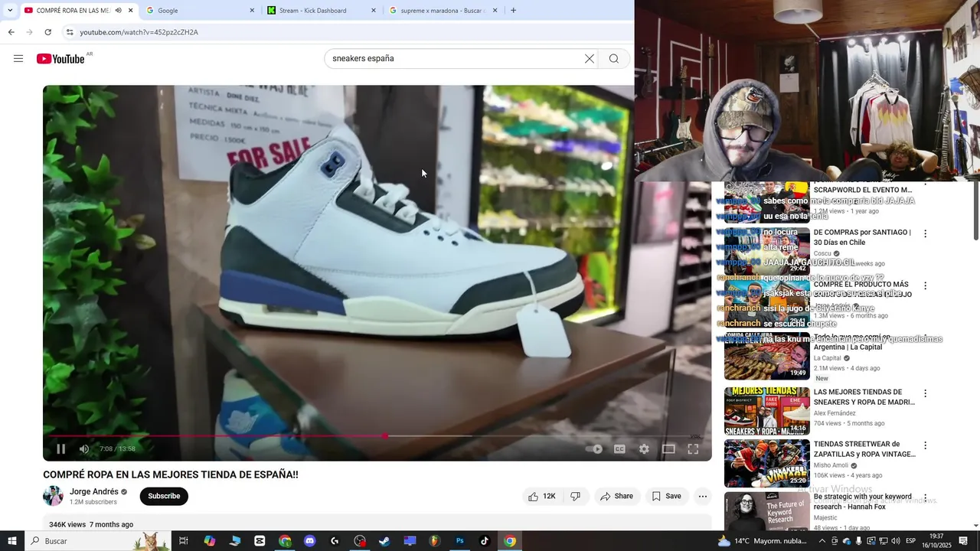
Task: Close the Google tab
Action: (252, 11)
